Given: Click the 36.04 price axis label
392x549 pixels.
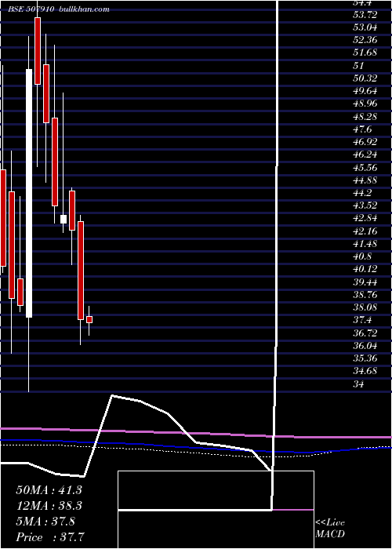Looking at the screenshot, I should point(365,346).
